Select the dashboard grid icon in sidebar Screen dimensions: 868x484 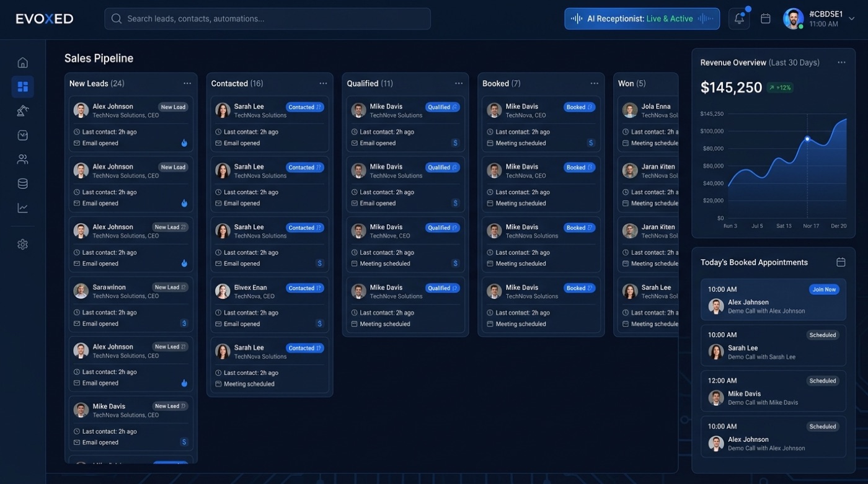pos(22,87)
